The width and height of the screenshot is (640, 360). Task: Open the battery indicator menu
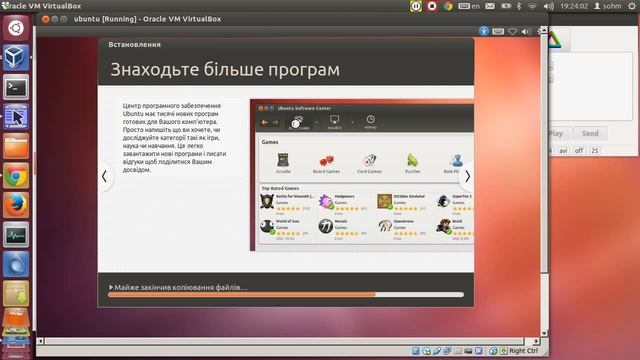pos(506,6)
